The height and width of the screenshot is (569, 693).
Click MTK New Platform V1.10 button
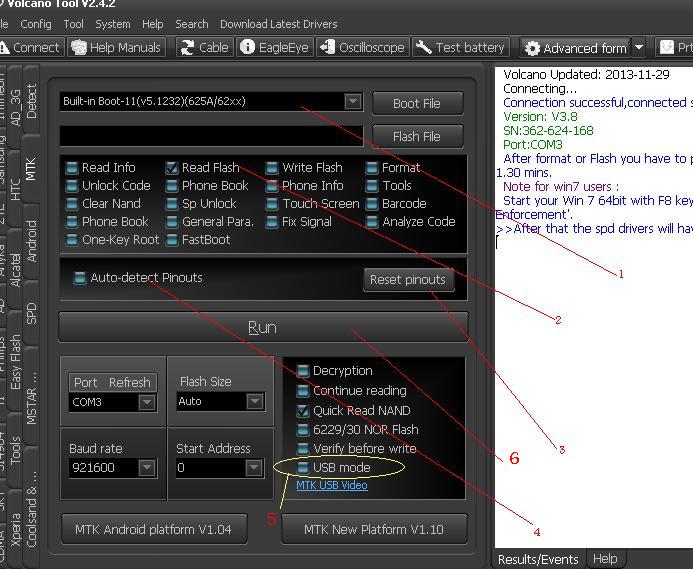(x=374, y=529)
